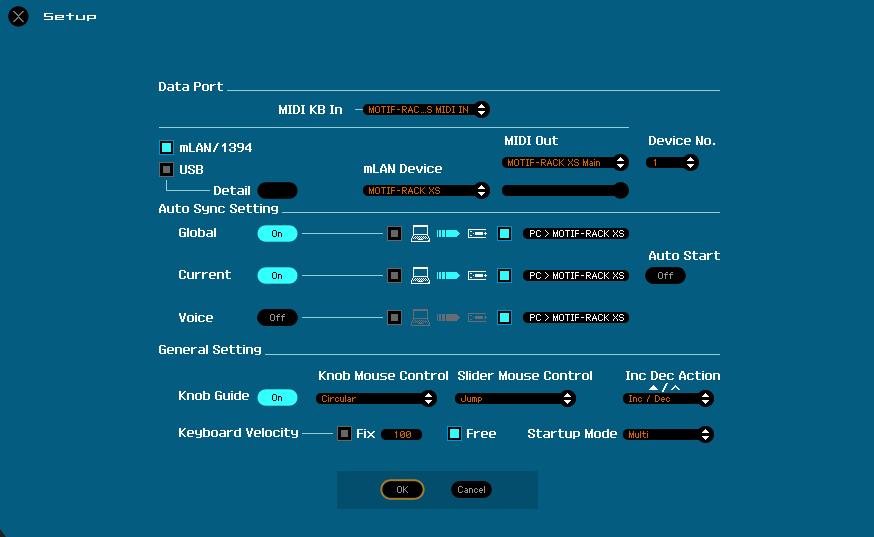Toggle Current auto sync On switch
This screenshot has width=874, height=537.
pyautogui.click(x=277, y=275)
